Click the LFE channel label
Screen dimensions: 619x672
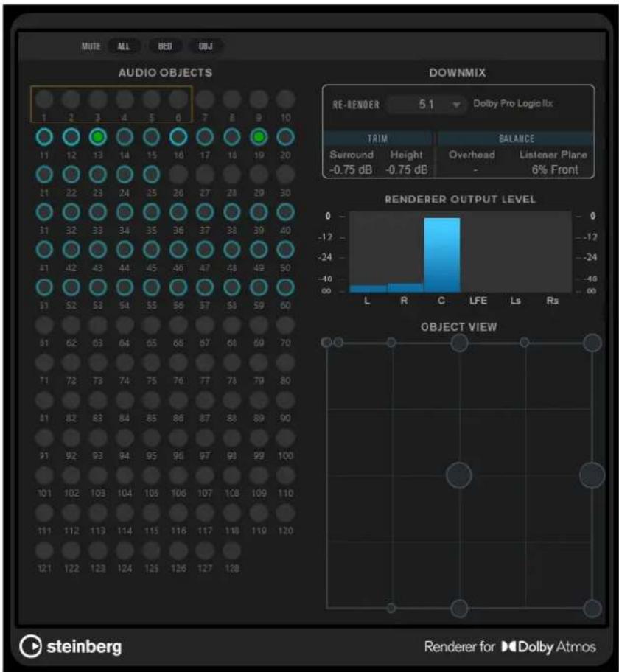point(478,301)
